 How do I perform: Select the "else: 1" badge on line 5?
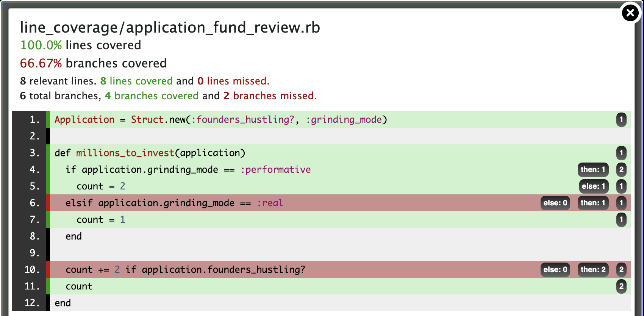click(x=594, y=186)
